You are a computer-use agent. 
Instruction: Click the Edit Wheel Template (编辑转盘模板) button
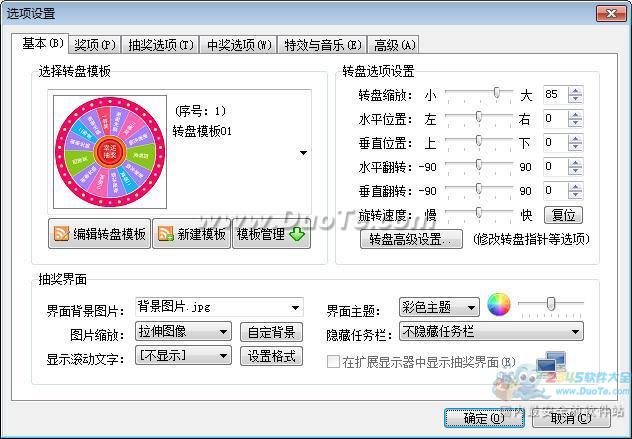tap(100, 234)
